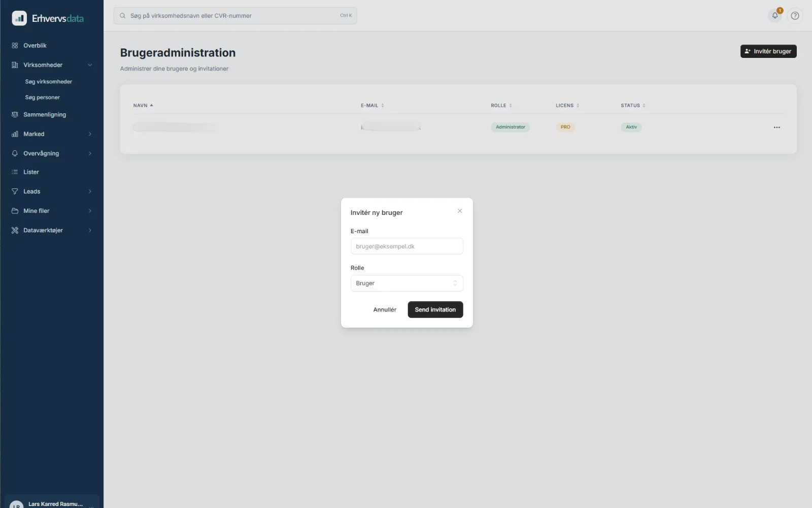812x508 pixels.
Task: Click the Sammenligning scales icon
Action: [15, 115]
